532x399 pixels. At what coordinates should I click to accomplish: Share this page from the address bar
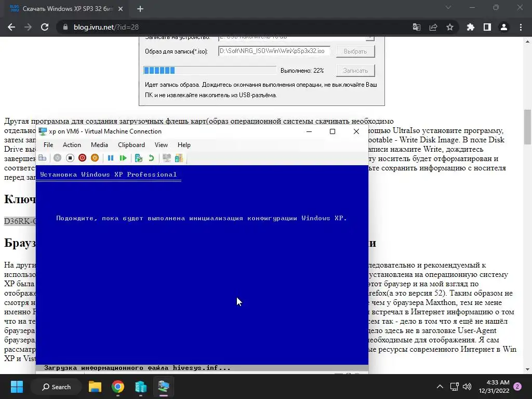pos(433,27)
